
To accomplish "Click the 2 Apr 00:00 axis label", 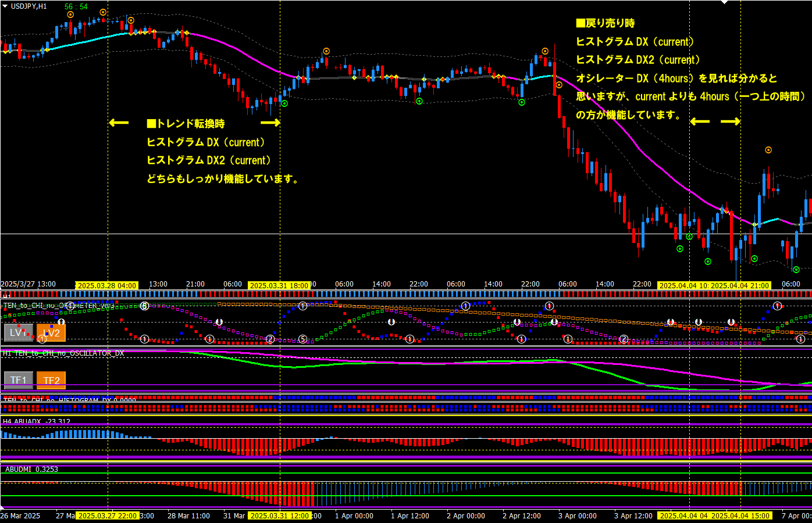I will pos(466,515).
